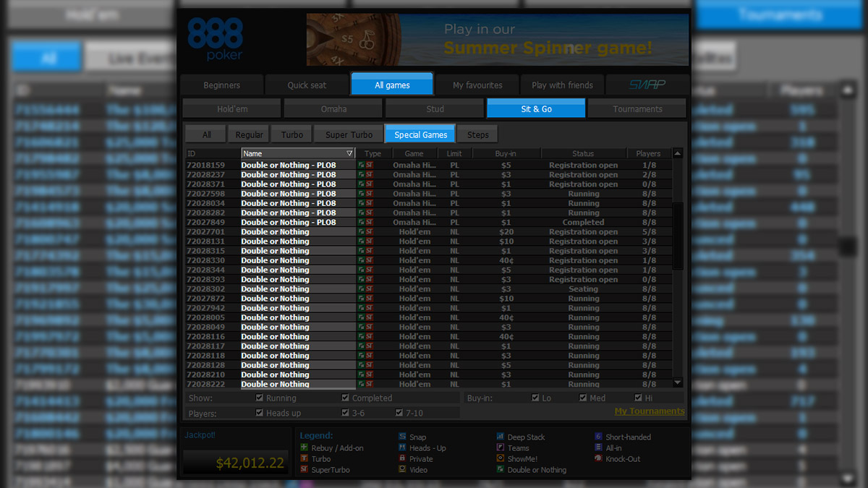Uncheck the Running show filter
This screenshot has width=868, height=488.
pos(260,398)
